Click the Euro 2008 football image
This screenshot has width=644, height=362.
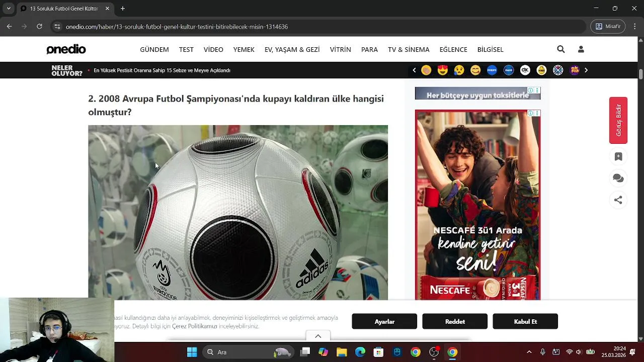pos(238,213)
